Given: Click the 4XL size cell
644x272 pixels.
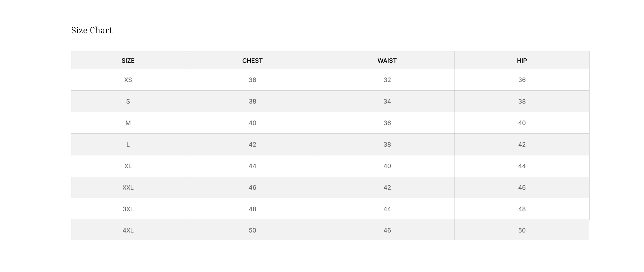Looking at the screenshot, I should (x=128, y=230).
